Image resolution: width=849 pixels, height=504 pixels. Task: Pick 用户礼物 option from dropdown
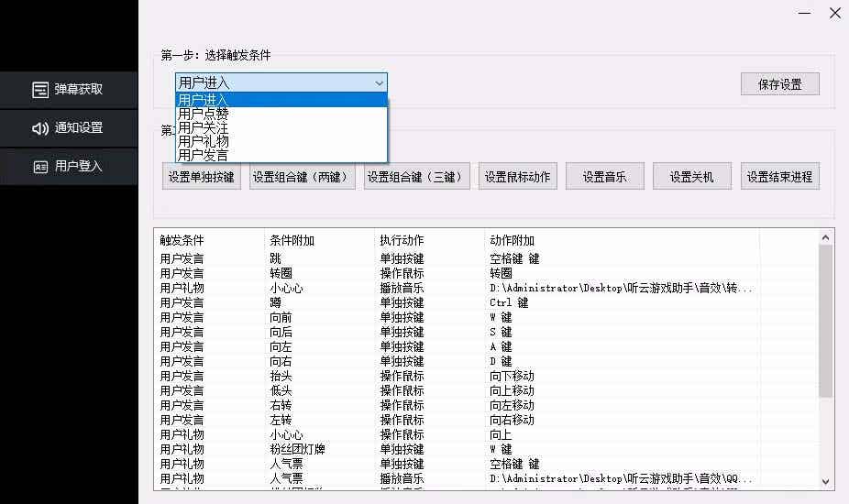point(204,142)
